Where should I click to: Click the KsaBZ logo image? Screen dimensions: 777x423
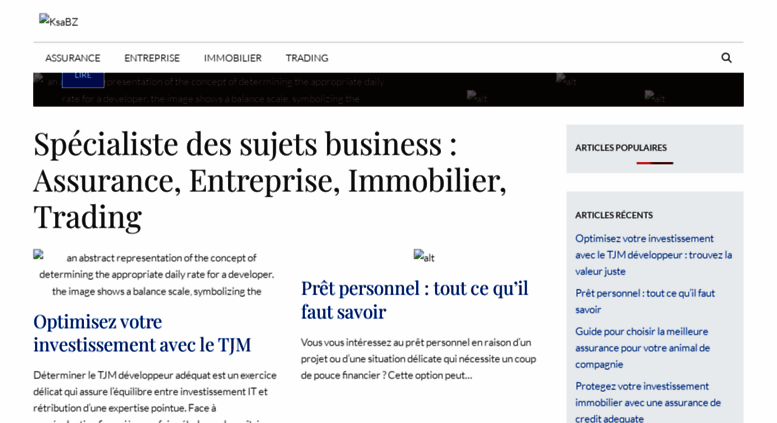tap(58, 21)
